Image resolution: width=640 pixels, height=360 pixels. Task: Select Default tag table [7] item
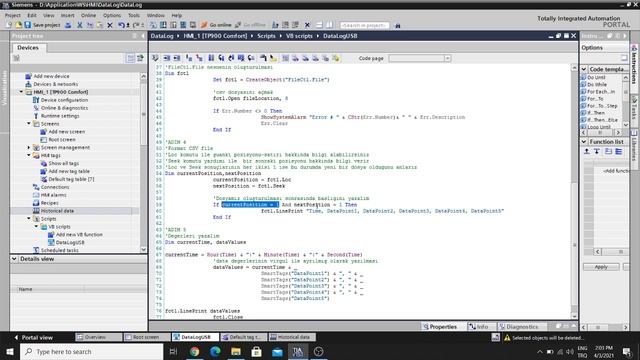point(71,179)
